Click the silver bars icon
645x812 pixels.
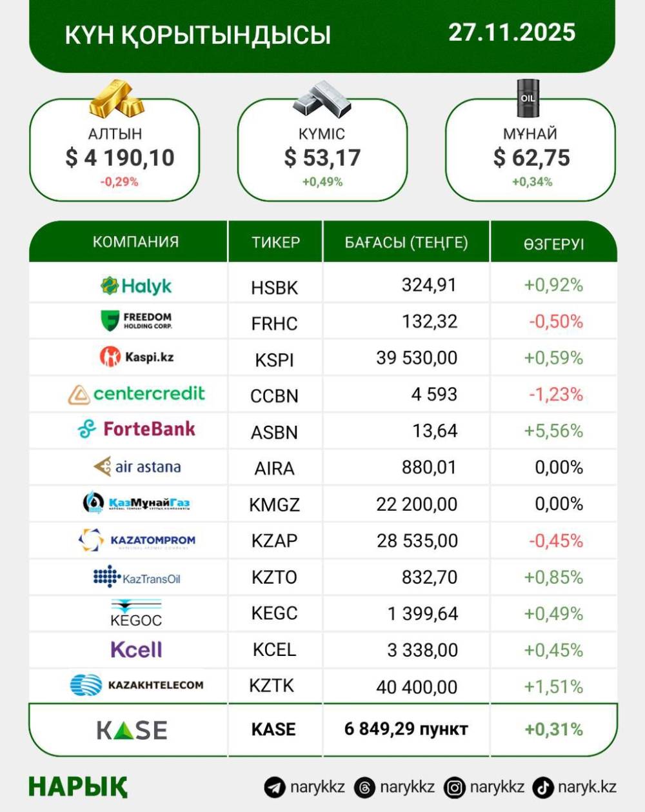click(322, 100)
